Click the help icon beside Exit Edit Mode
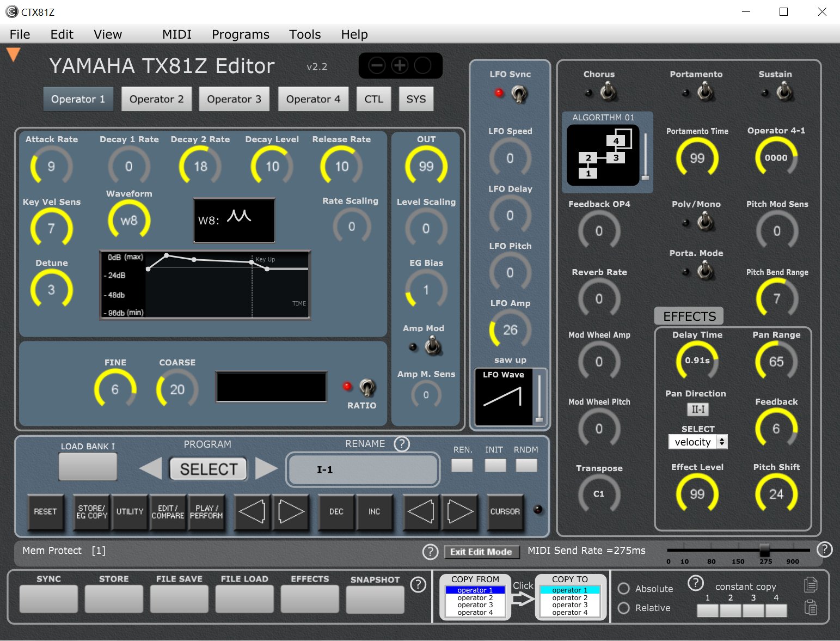The width and height of the screenshot is (840, 641). [x=430, y=552]
